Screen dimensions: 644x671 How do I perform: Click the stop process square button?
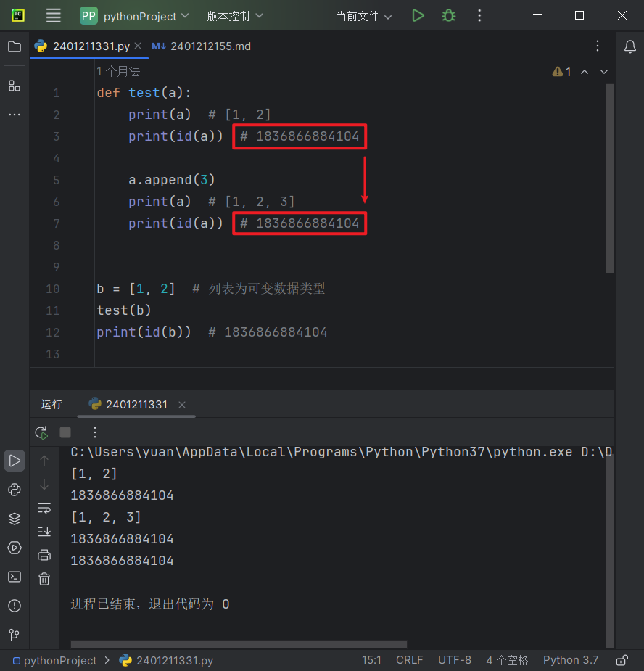[x=65, y=432]
